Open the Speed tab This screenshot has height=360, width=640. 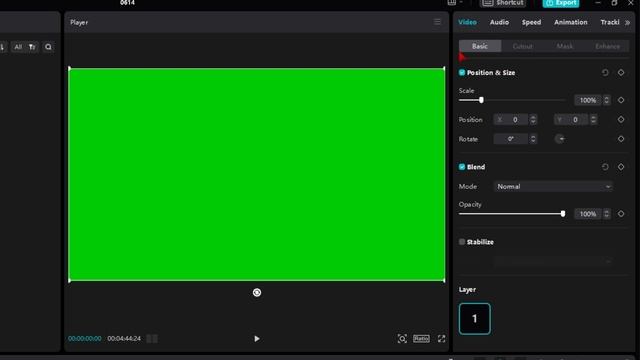(531, 22)
